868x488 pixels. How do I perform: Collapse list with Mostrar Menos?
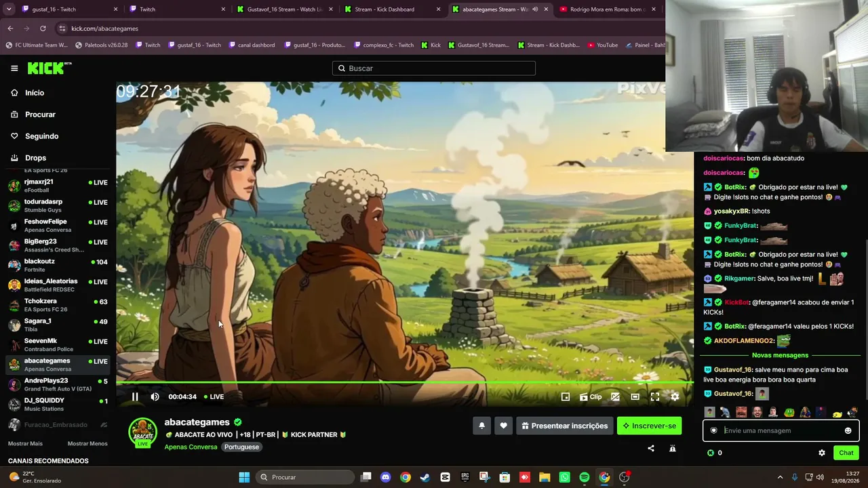coord(87,443)
